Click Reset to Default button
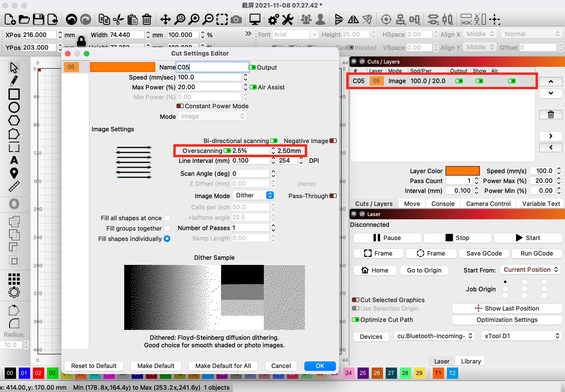Image resolution: width=565 pixels, height=392 pixels. (94, 366)
